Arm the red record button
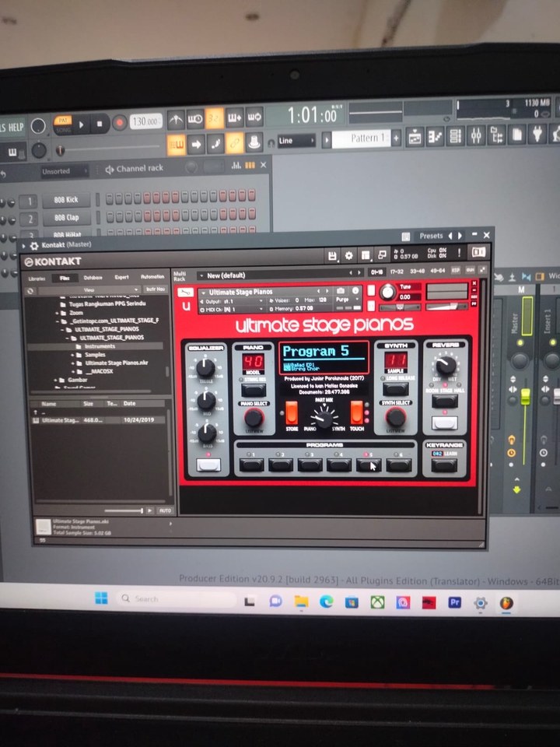The width and height of the screenshot is (560, 747). click(119, 123)
